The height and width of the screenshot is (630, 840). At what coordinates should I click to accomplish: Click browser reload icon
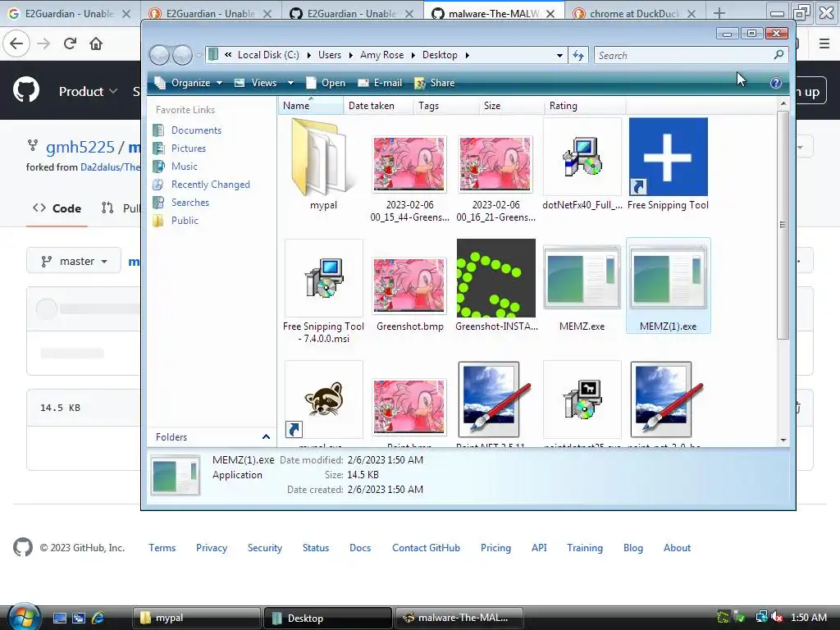(70, 43)
